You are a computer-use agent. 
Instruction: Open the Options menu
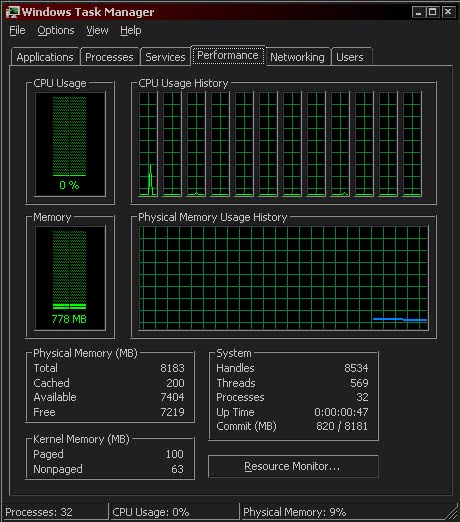(56, 31)
